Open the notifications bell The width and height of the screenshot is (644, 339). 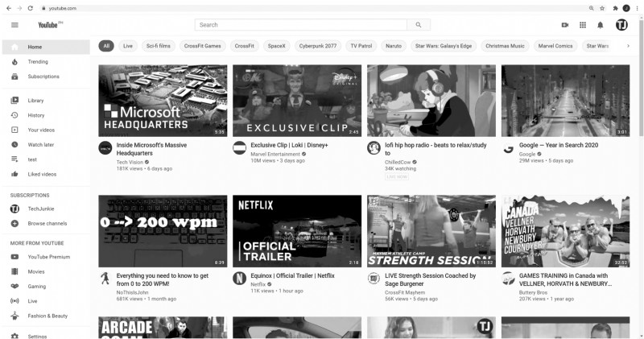(601, 25)
